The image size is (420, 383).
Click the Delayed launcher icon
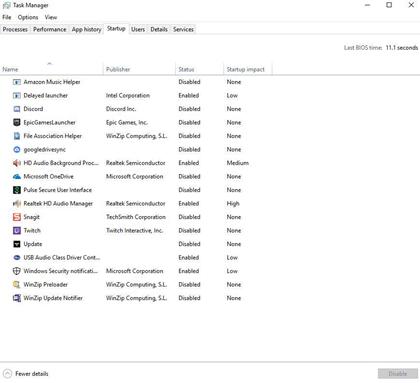point(17,96)
